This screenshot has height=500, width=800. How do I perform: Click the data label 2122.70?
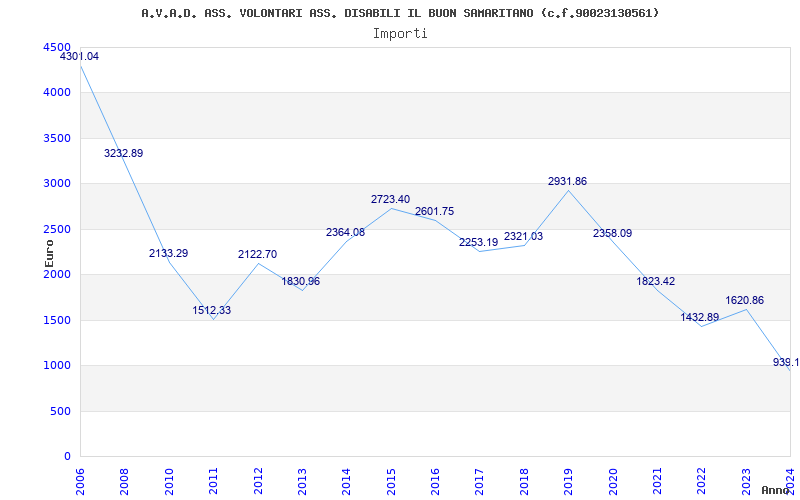(258, 254)
